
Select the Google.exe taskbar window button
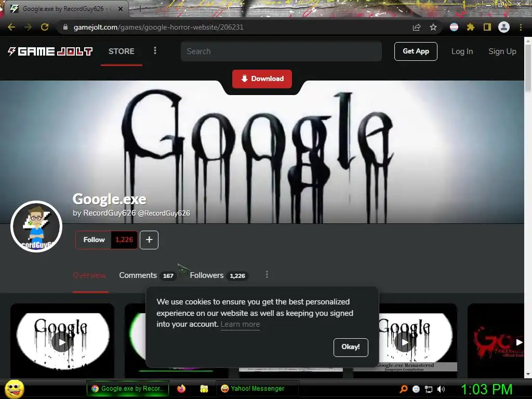128,389
